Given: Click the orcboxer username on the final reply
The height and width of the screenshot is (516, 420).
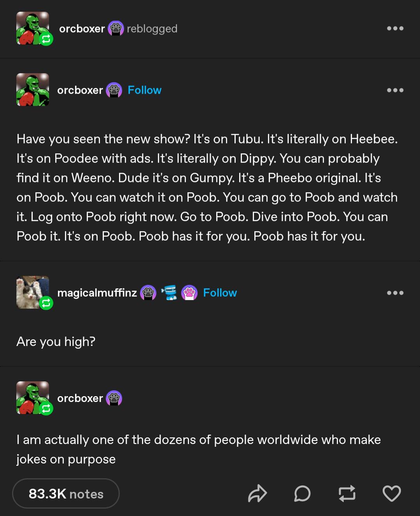Looking at the screenshot, I should 80,398.
